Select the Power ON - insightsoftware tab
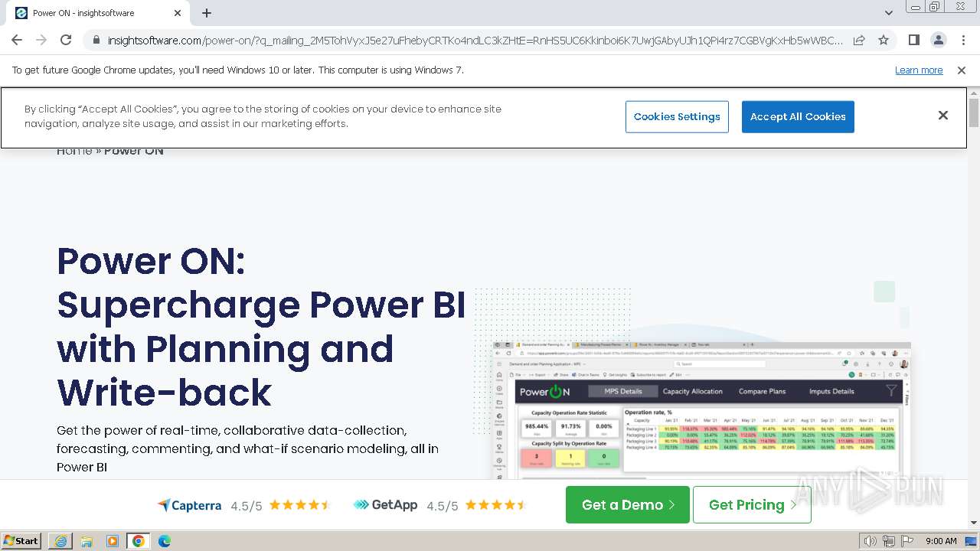This screenshot has height=551, width=980. 96,13
